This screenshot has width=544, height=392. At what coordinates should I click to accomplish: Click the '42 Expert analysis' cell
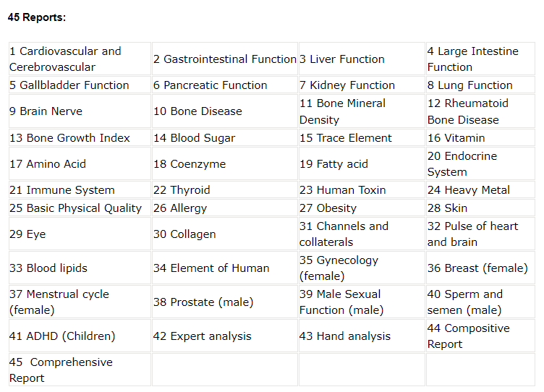pos(225,336)
